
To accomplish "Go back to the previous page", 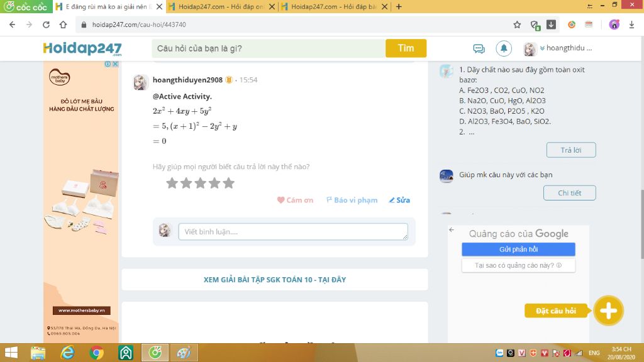I will point(13,25).
